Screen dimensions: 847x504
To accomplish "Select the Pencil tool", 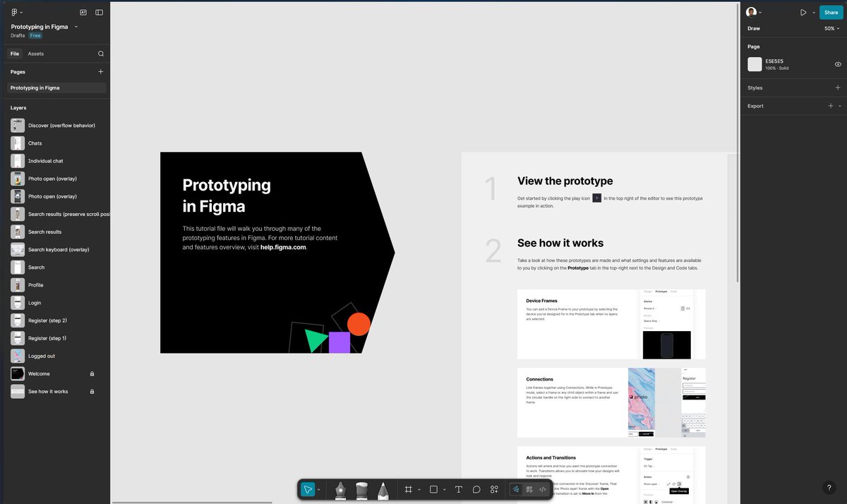I will (382, 490).
